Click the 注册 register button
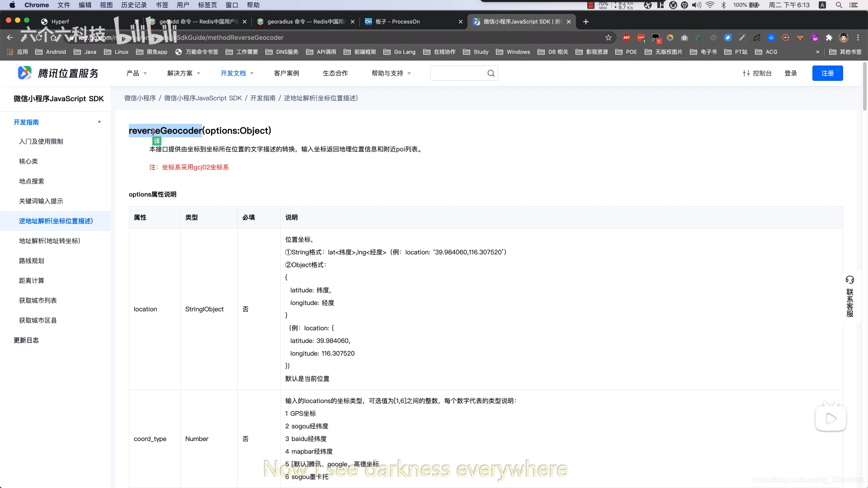Screen dimensions: 868x488 coord(828,73)
